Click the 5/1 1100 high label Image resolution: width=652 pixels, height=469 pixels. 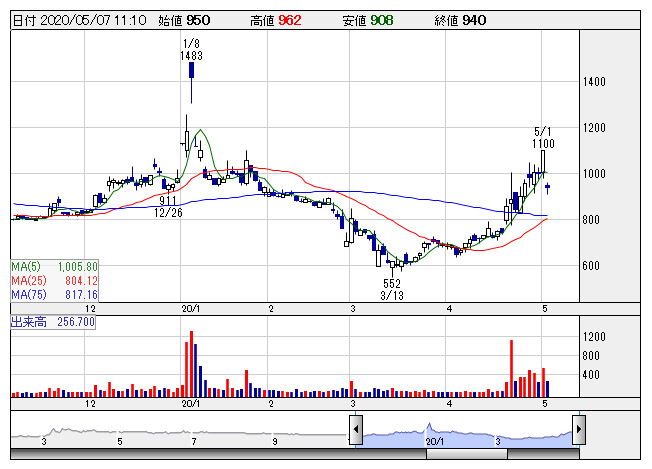click(x=543, y=139)
